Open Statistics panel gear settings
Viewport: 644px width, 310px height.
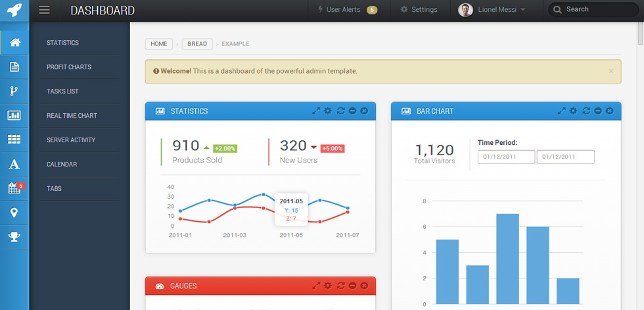[x=328, y=111]
